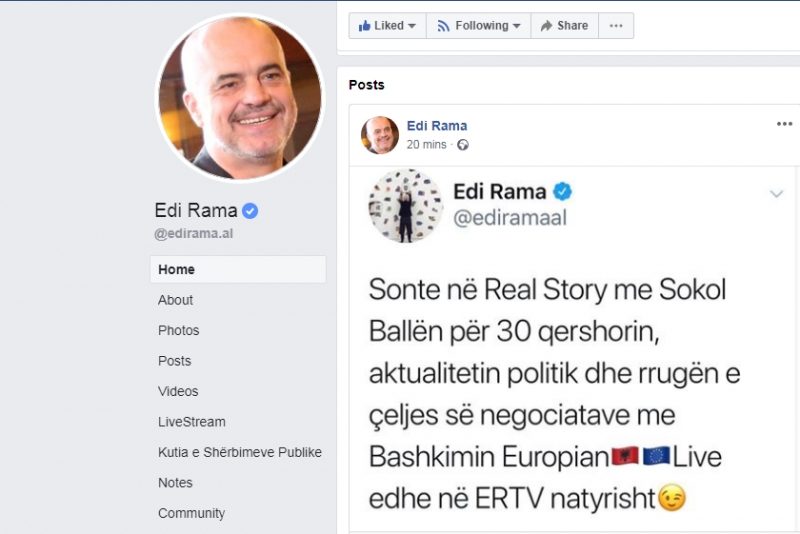Viewport: 800px width, 534px height.
Task: Click the 20 mins timestamp link
Action: pyautogui.click(x=426, y=145)
